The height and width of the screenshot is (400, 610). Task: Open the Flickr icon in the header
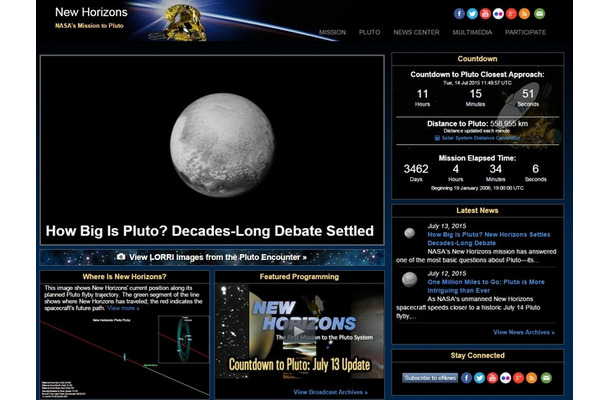498,14
